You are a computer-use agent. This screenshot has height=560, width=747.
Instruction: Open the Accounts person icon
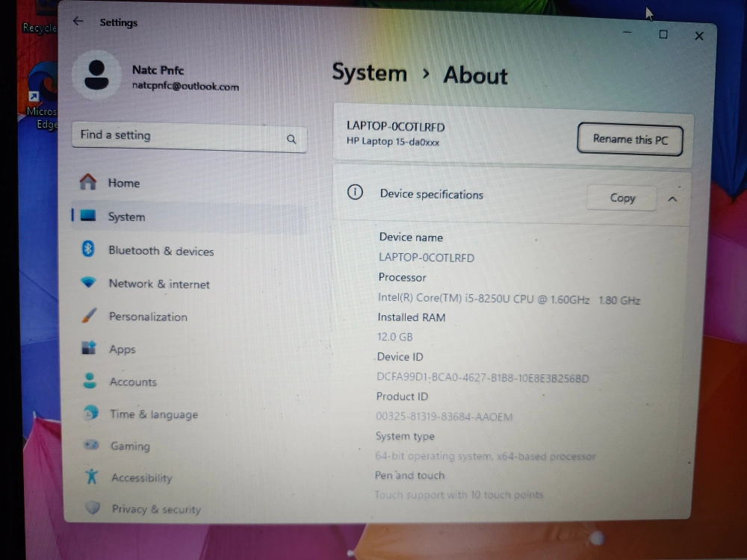[x=90, y=381]
